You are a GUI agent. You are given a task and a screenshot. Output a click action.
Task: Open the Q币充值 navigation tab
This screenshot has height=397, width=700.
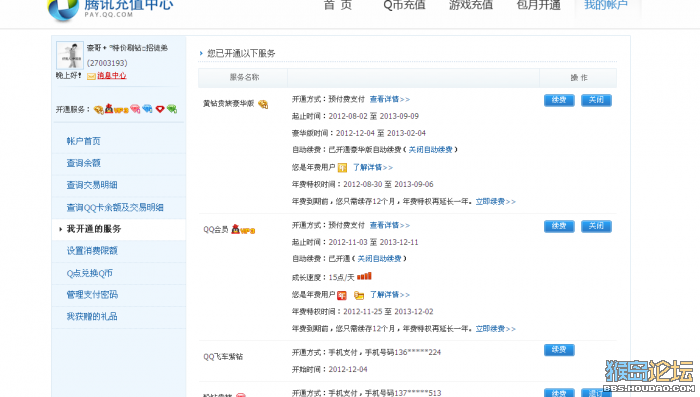(404, 5)
